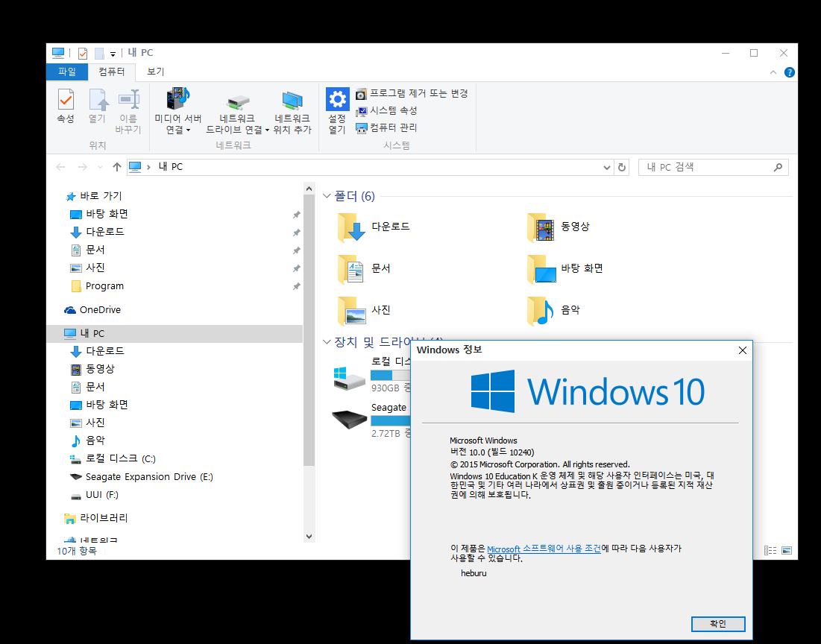Viewport: 821px width, 644px height.
Task: Open the 미디어 서버 연결 ribbon button
Action: (x=178, y=111)
